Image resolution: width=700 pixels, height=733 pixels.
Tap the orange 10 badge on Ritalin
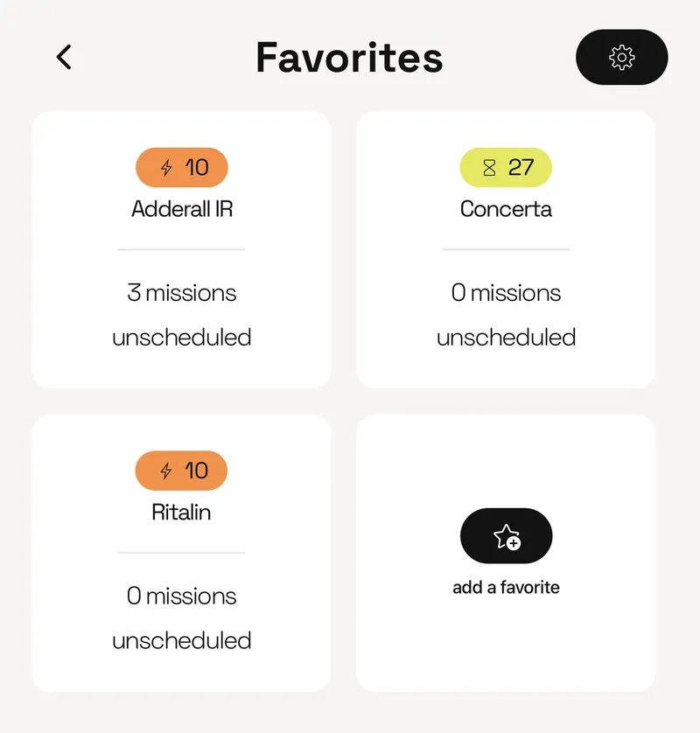[182, 471]
